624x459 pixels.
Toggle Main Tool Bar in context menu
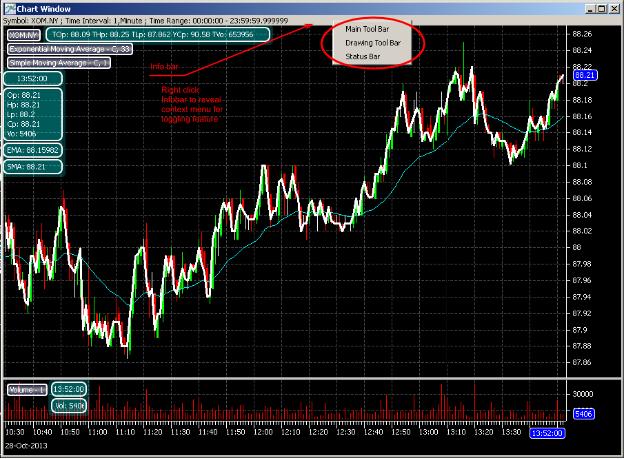[367, 29]
